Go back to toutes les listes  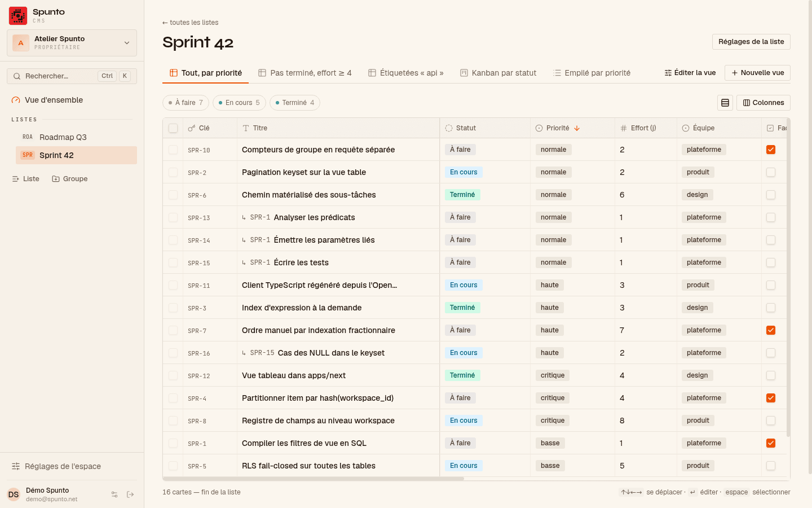click(191, 23)
